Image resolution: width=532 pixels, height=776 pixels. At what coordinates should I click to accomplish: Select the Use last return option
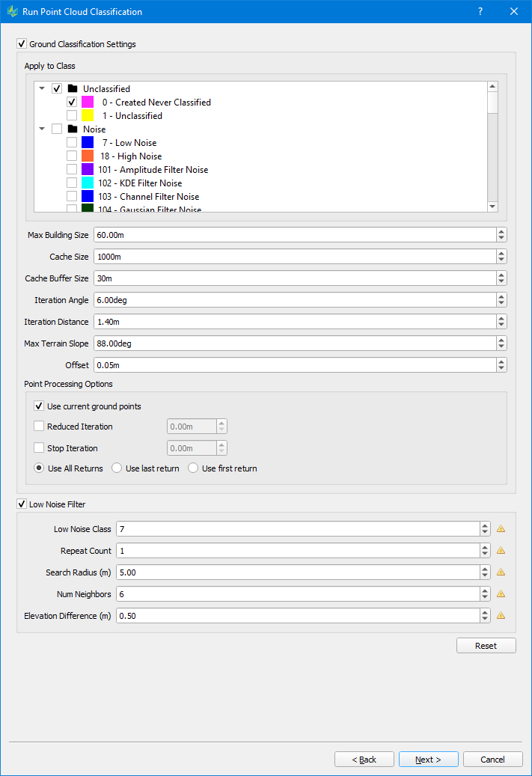click(117, 468)
